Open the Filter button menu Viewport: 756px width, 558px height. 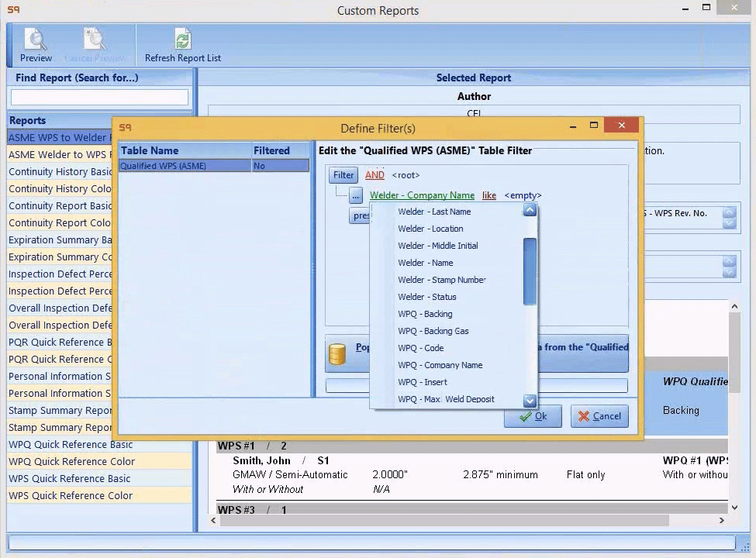click(x=343, y=175)
